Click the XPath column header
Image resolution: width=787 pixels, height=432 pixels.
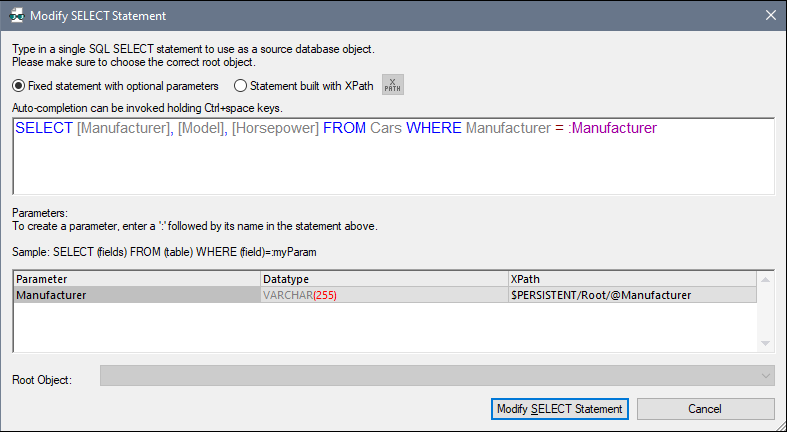pos(632,279)
